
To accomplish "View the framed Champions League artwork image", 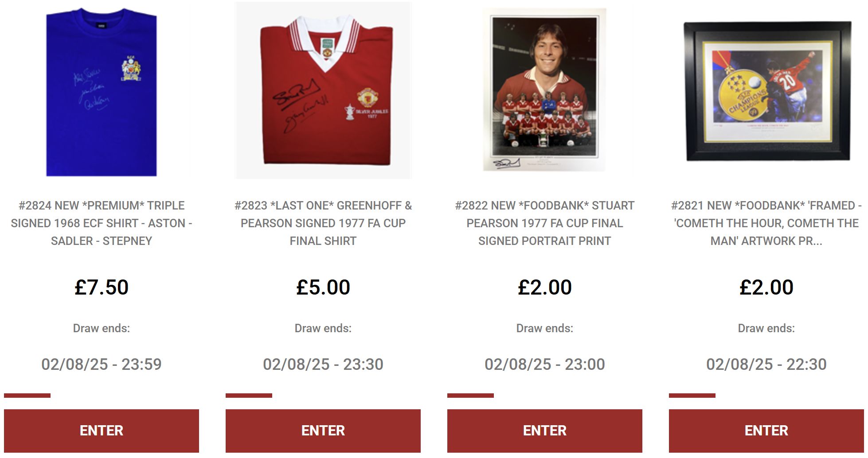I will click(x=767, y=91).
